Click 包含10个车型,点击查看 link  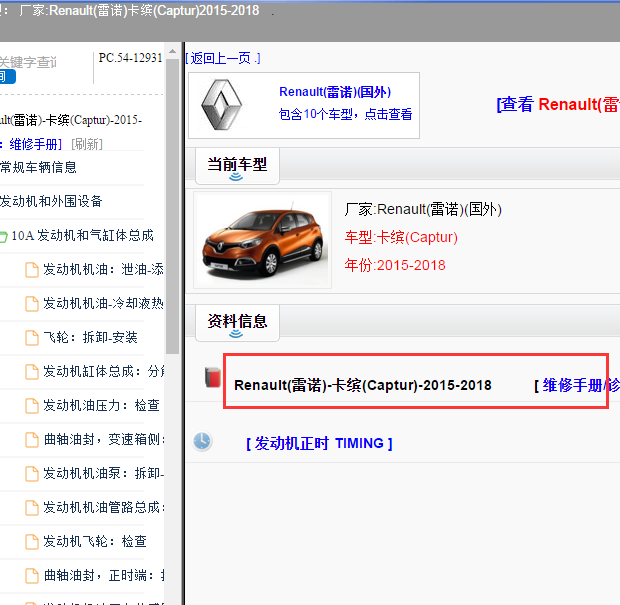coord(345,114)
